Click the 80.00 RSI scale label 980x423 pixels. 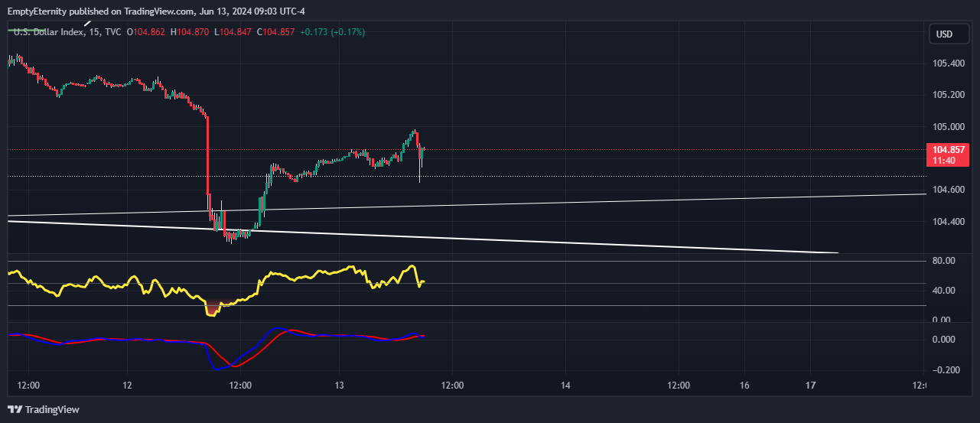944,261
